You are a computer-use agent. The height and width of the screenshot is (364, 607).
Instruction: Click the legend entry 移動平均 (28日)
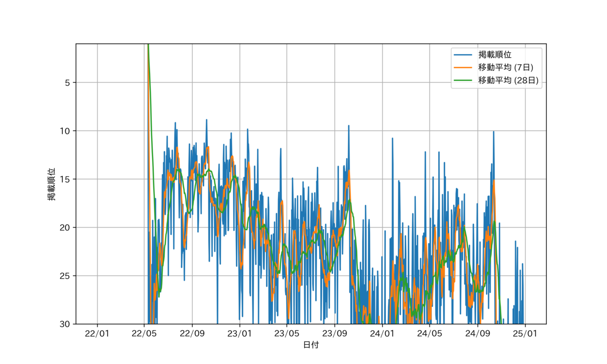pos(508,80)
